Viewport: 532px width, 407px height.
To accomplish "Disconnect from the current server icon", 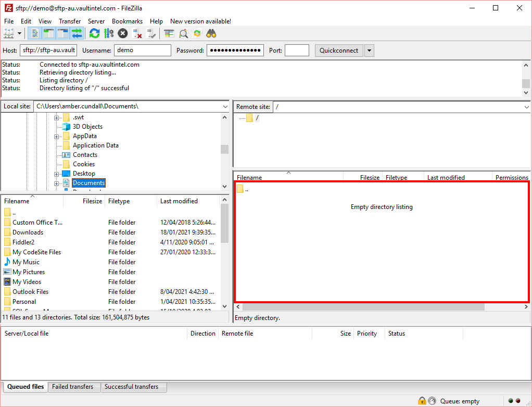I will [x=137, y=33].
